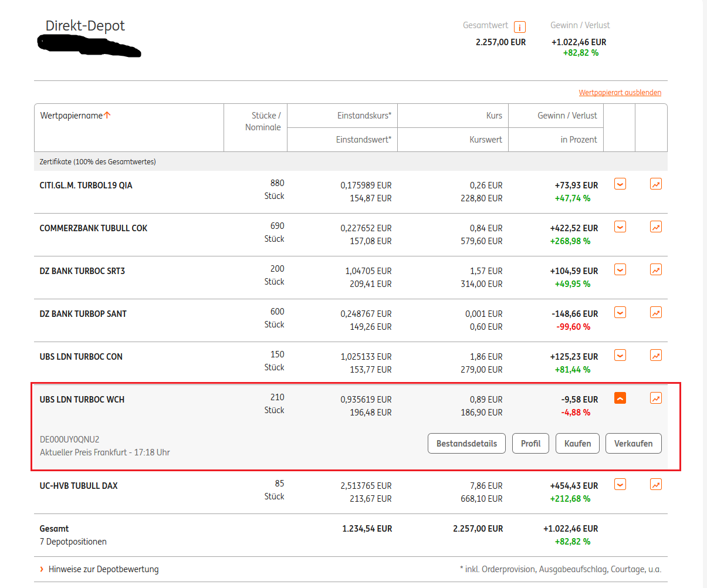Select UC-HVB TUBULL DAX name

click(x=79, y=486)
